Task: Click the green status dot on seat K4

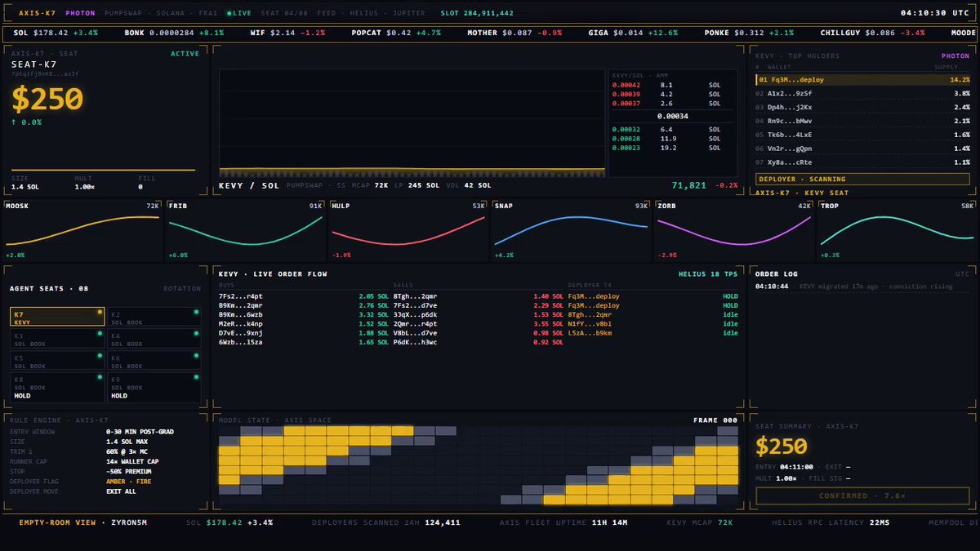Action: pyautogui.click(x=196, y=334)
